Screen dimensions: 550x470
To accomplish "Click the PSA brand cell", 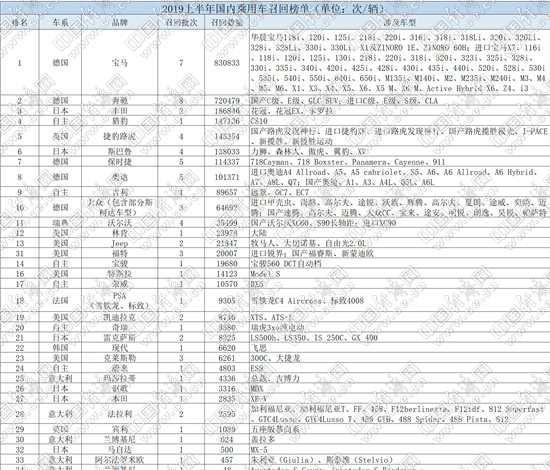I will [120, 301].
